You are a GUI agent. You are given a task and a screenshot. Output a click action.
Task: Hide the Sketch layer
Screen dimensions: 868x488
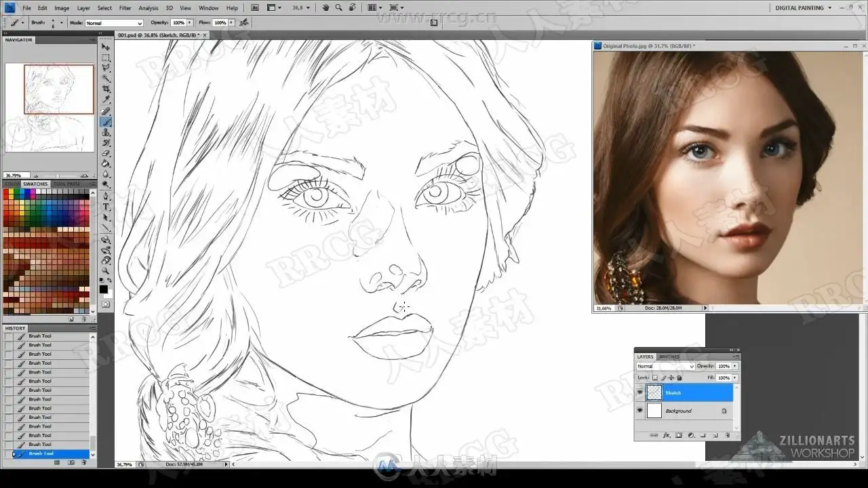pos(639,392)
